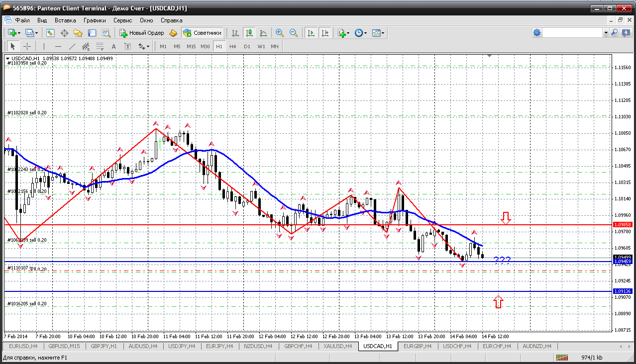The image size is (636, 364).
Task: Zoom in on the chart
Action: click(280, 33)
